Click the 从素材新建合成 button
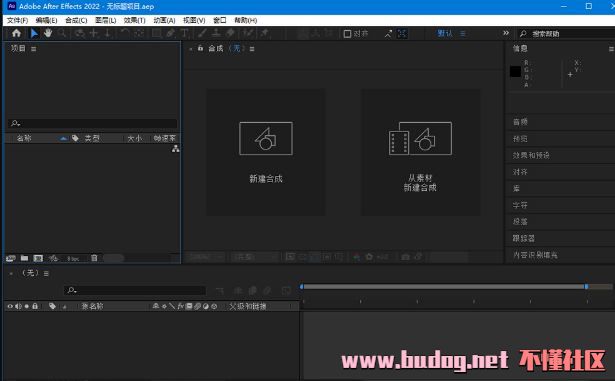Image resolution: width=615 pixels, height=381 pixels. (420, 152)
